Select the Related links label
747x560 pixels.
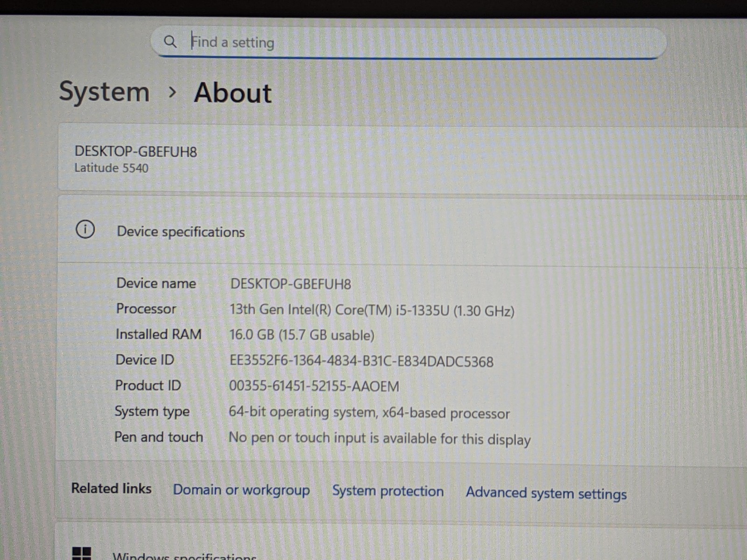(111, 488)
